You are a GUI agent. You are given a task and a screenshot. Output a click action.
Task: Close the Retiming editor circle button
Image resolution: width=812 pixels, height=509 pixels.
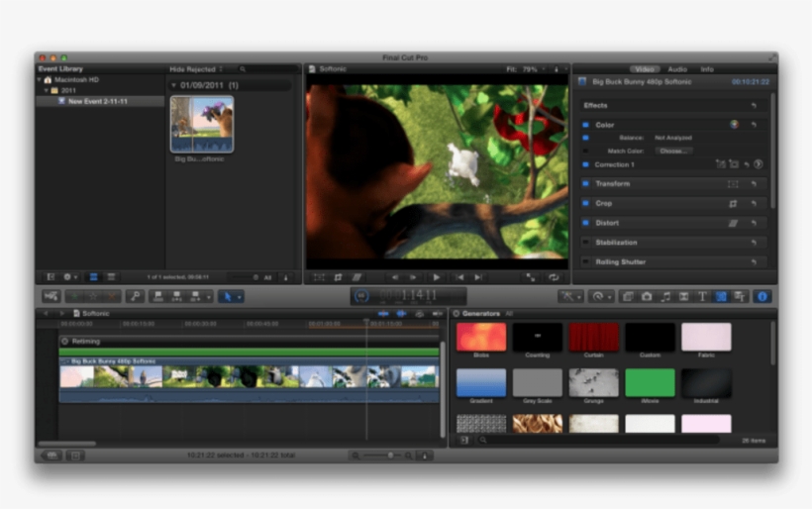click(65, 342)
